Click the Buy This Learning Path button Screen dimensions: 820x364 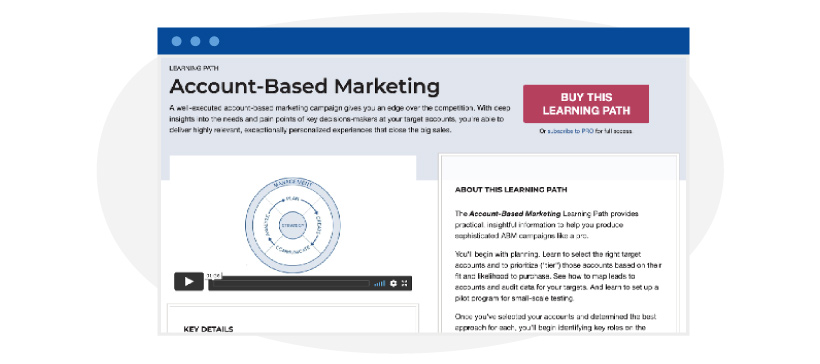(586, 104)
